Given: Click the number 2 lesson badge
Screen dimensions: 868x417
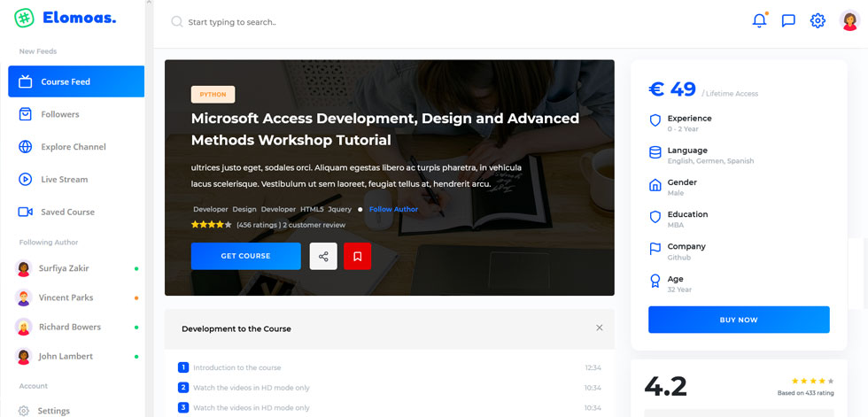Looking at the screenshot, I should tap(183, 387).
